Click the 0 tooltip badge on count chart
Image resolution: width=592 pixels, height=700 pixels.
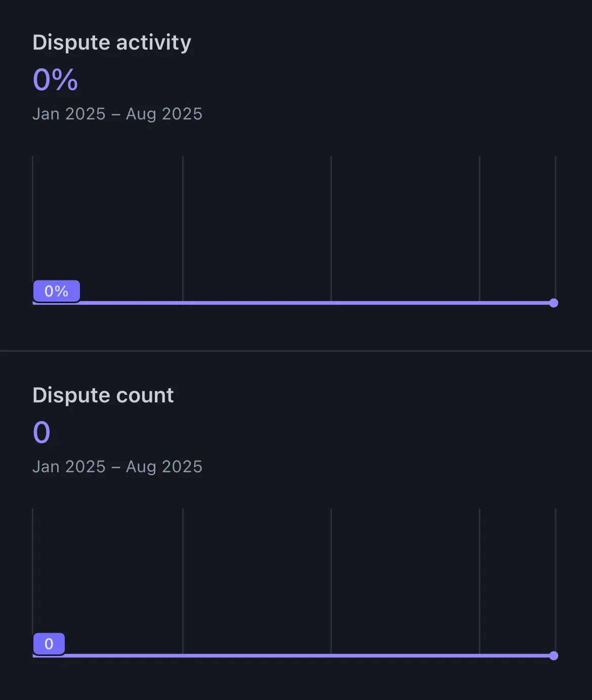(x=49, y=644)
